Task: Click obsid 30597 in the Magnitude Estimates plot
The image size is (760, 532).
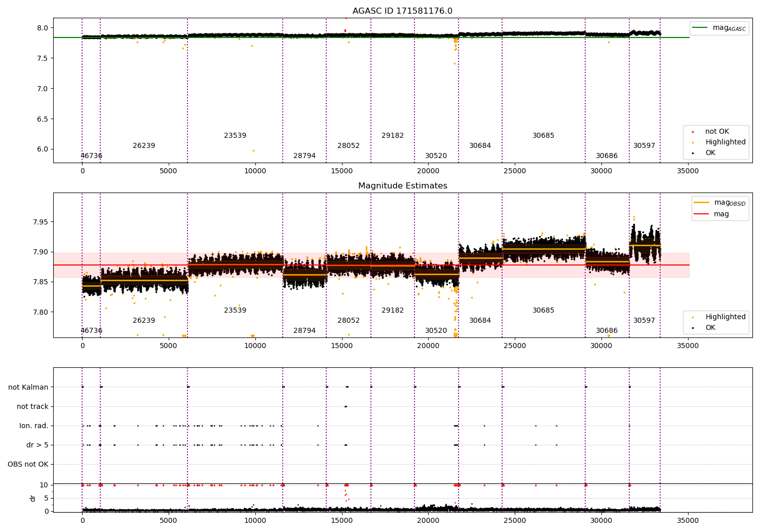Action: pos(644,321)
